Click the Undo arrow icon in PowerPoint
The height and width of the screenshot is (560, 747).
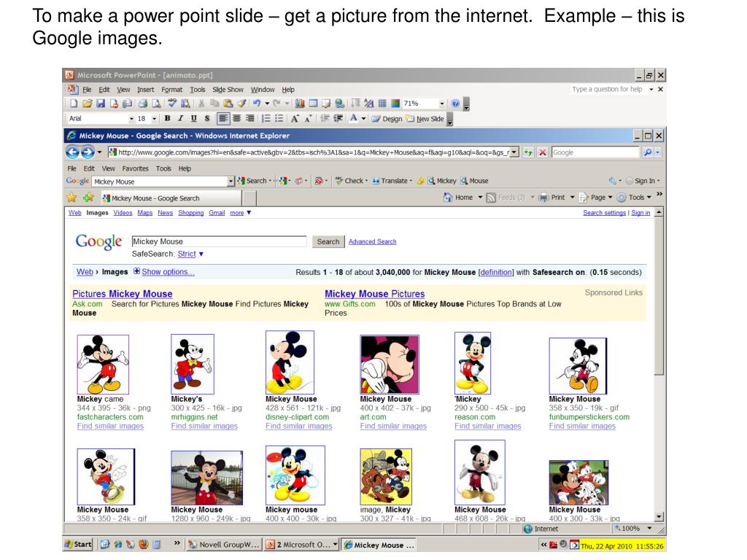click(x=257, y=103)
